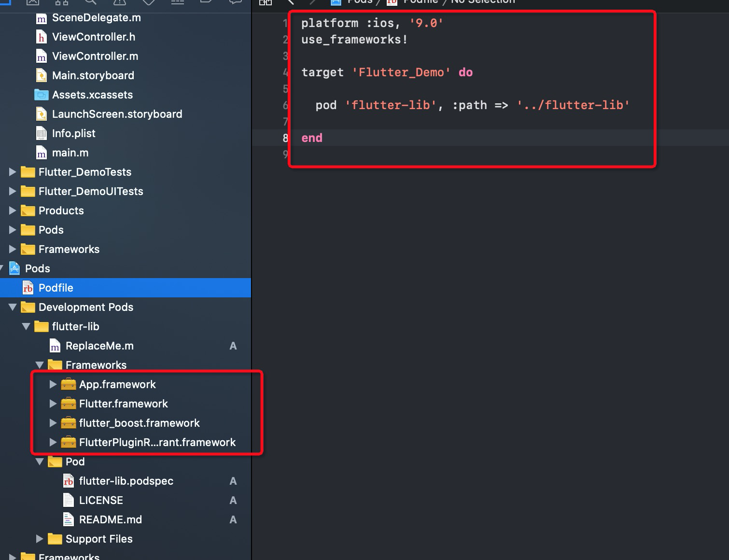Select the Main.storyboard file
The height and width of the screenshot is (560, 729).
pos(93,75)
